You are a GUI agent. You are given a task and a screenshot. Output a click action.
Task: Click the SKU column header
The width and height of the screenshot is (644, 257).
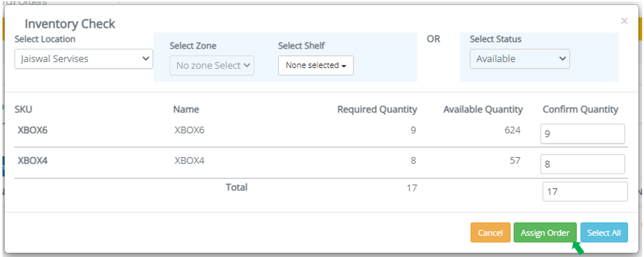(x=23, y=109)
